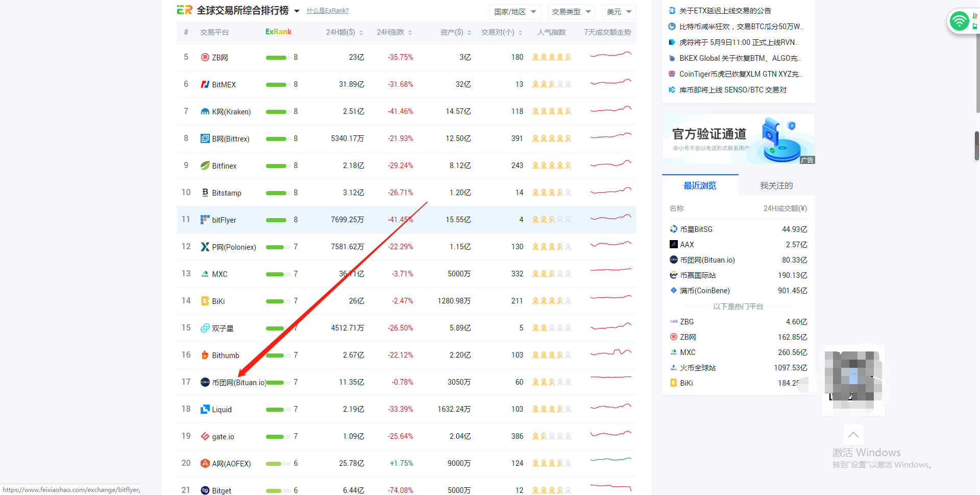Click the 人气指数 column header
This screenshot has width=980, height=495.
[551, 32]
